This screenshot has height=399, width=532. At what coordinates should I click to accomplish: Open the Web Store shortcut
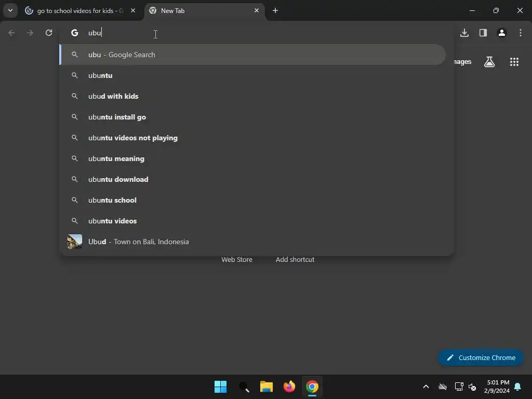point(237,259)
